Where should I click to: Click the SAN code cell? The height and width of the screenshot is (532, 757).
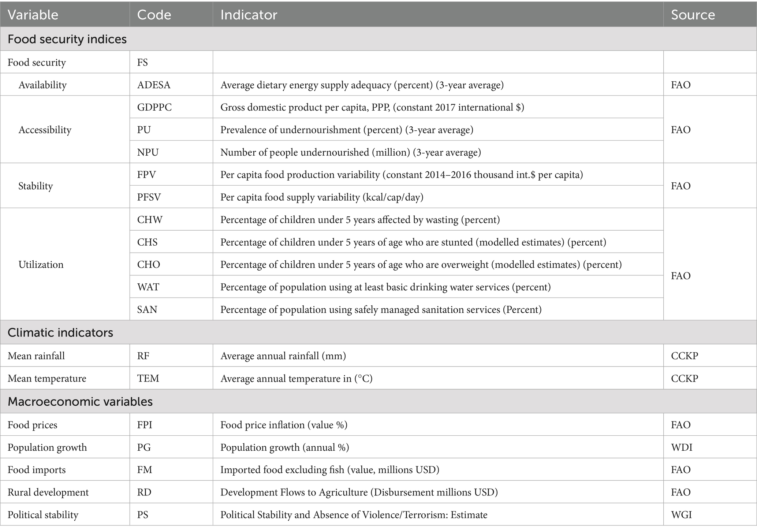147,310
